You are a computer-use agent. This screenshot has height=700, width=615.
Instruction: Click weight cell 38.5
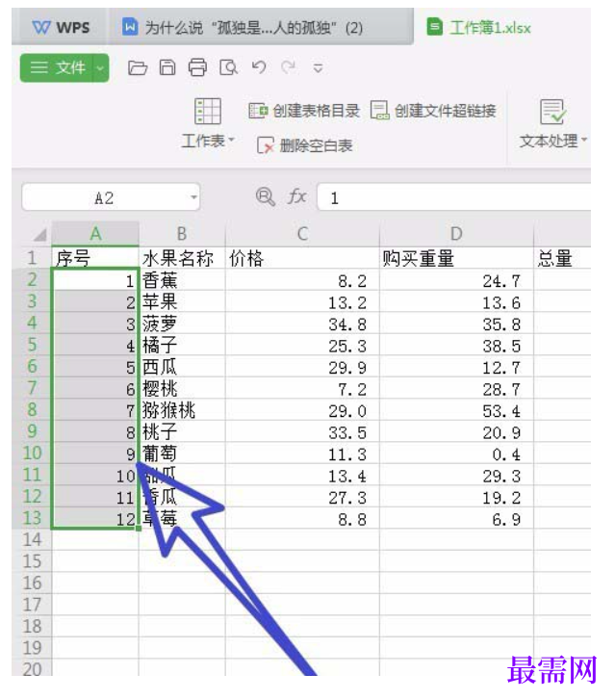click(x=456, y=345)
